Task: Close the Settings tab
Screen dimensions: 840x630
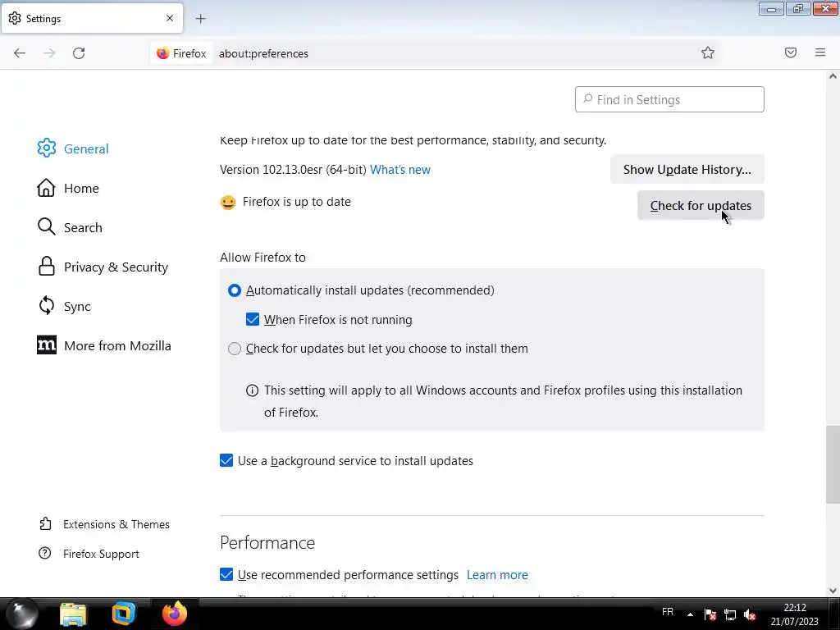Action: click(x=170, y=18)
